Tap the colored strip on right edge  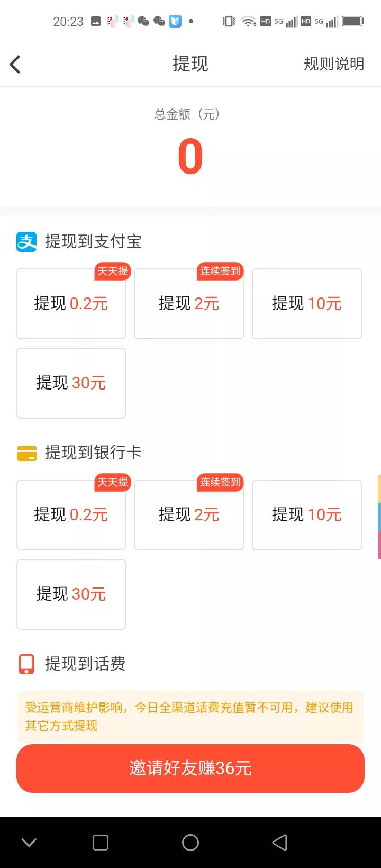378,517
